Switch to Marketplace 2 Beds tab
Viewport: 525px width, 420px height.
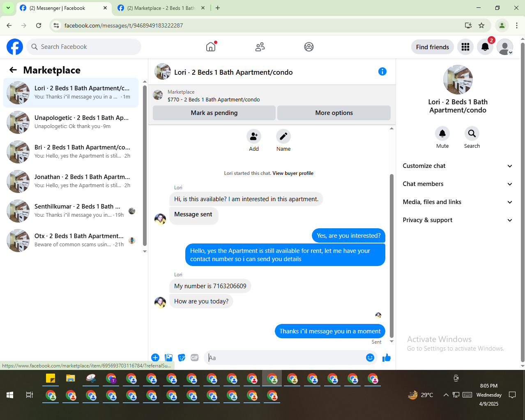[x=161, y=8]
